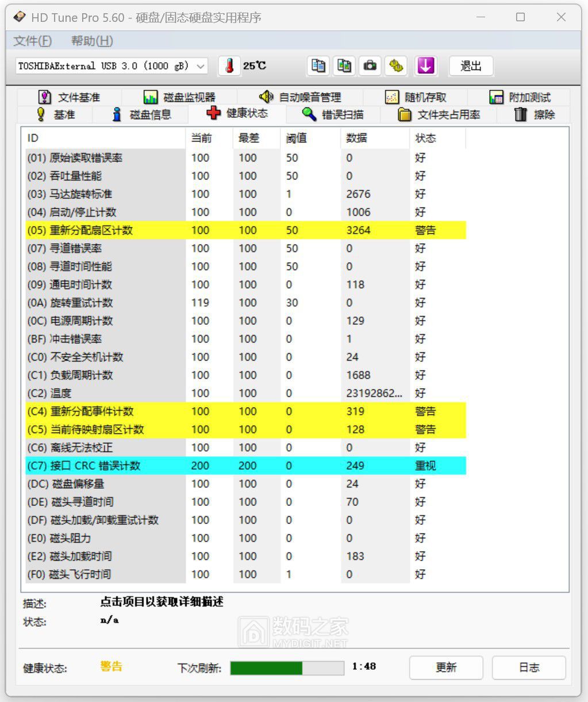The image size is (588, 702).
Task: Select the (C2) 温度 row
Action: pos(245,393)
